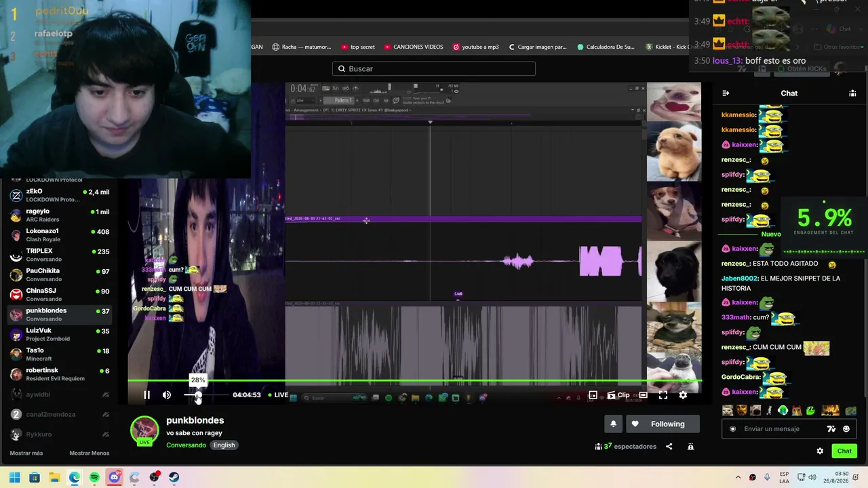
Task: Open TRIPLEX channel in sidebar
Action: pyautogui.click(x=59, y=255)
